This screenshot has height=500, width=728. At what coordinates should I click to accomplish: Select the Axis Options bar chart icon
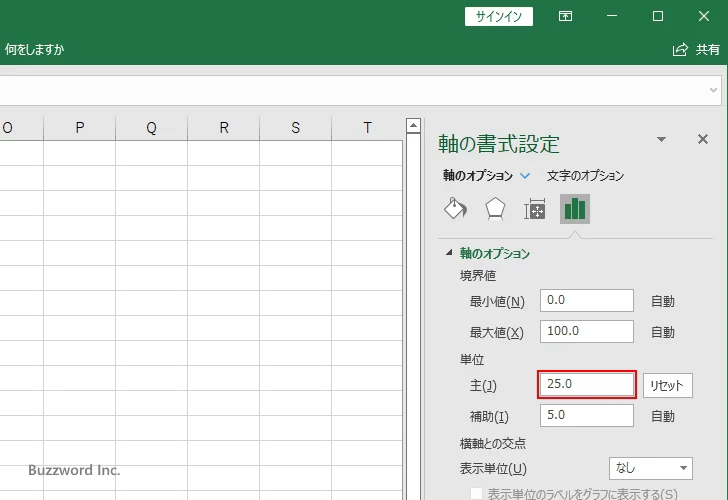point(575,209)
